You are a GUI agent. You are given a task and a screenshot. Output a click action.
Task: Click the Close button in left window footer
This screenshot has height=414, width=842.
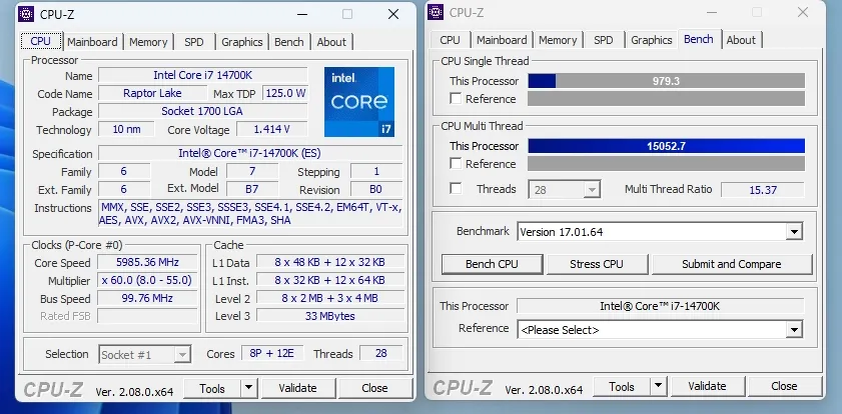tap(375, 388)
